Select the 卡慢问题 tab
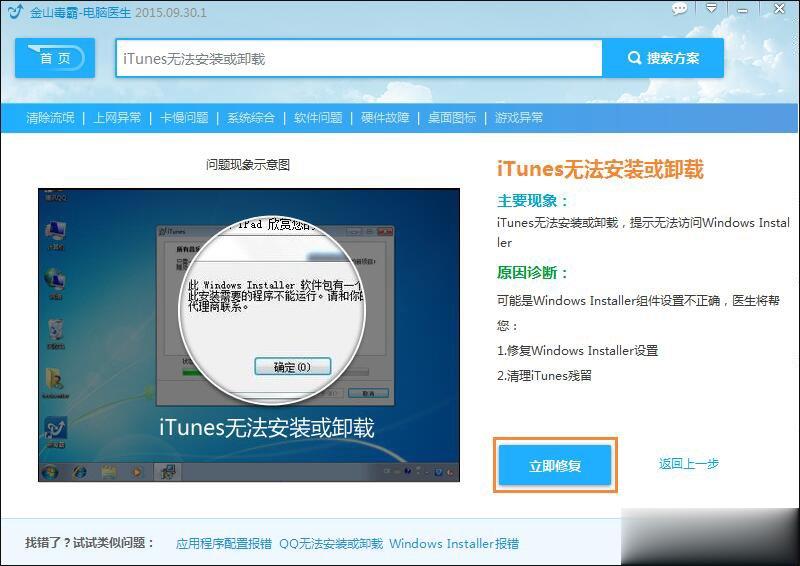800x566 pixels. 184,117
